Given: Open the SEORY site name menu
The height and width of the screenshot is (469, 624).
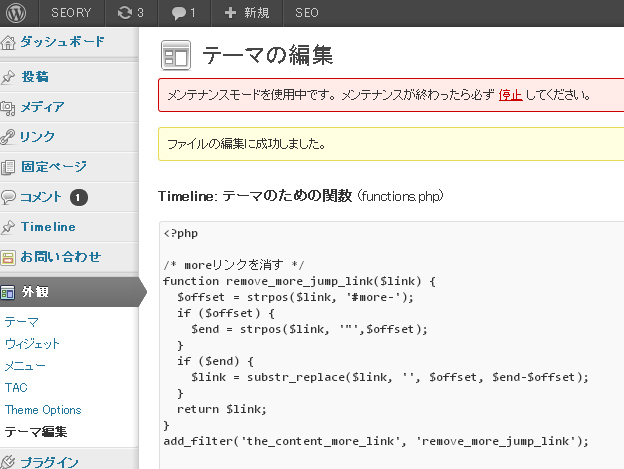Looking at the screenshot, I should click(70, 14).
